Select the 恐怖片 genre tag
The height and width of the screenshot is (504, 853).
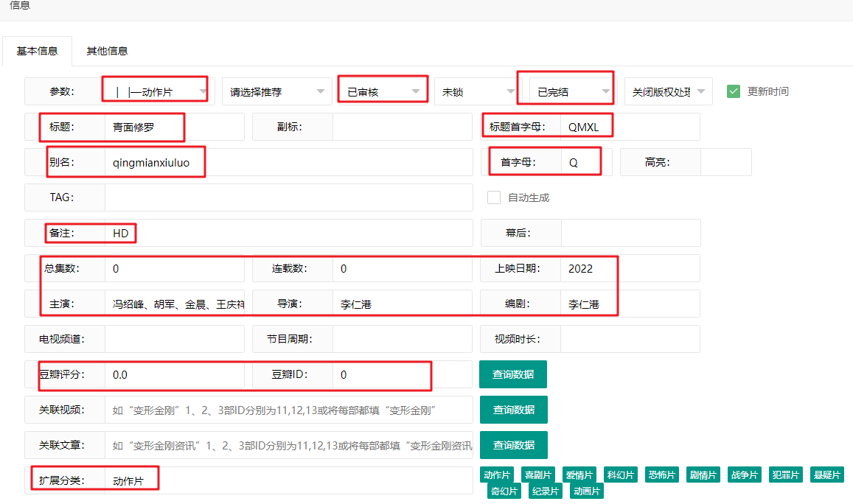point(661,475)
